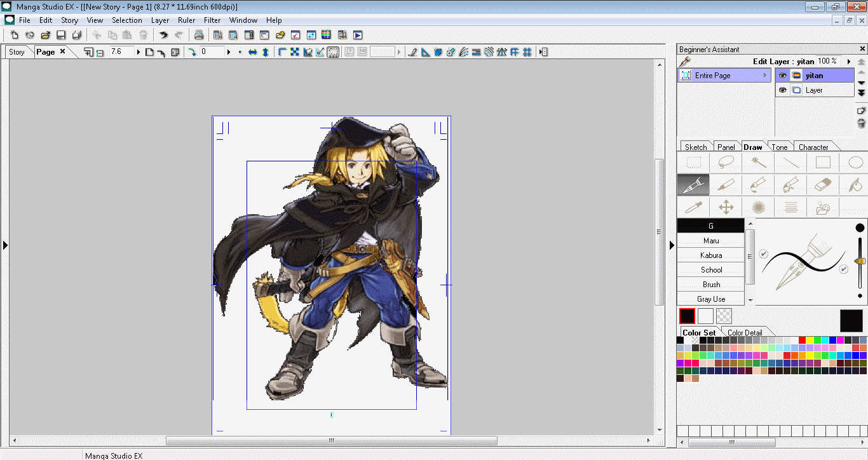Open the Filter menu

pyautogui.click(x=212, y=20)
